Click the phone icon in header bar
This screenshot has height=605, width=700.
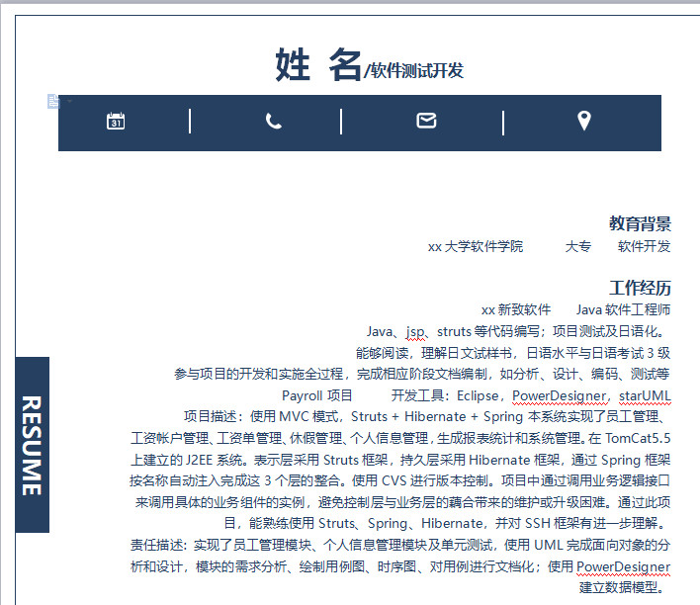pyautogui.click(x=274, y=121)
